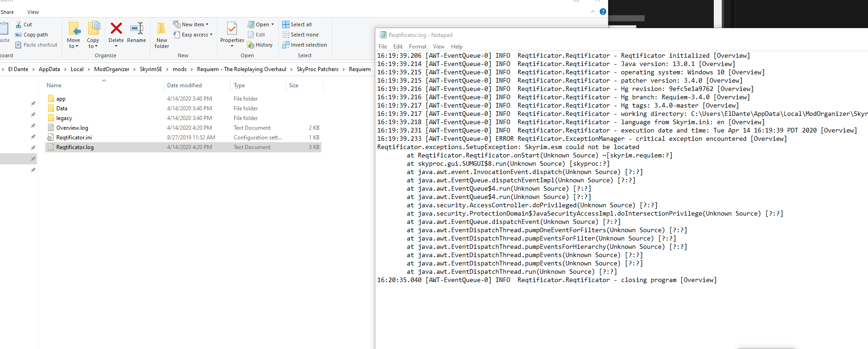
Task: Open the View ribbon tab in Explorer
Action: pyautogui.click(x=33, y=12)
